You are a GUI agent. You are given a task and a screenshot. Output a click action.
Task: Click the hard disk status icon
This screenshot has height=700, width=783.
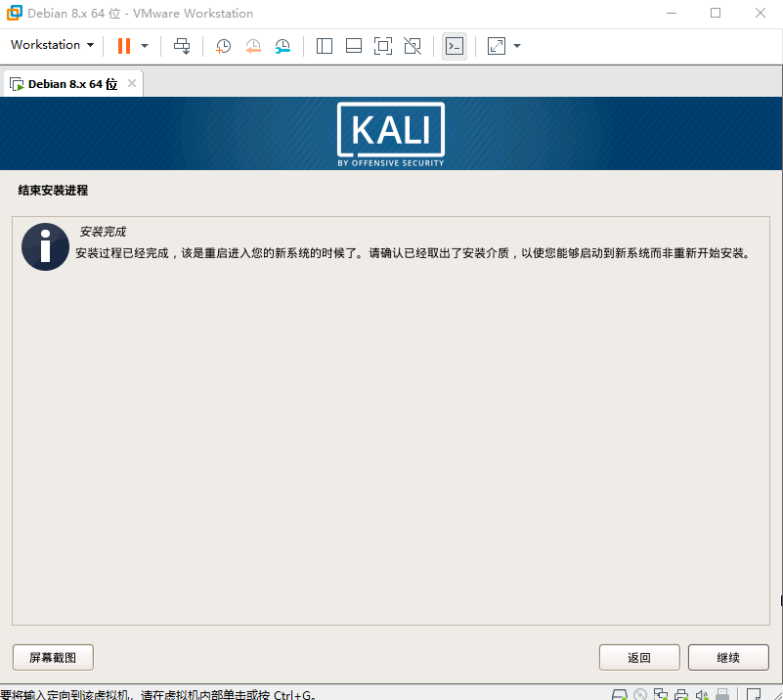click(x=619, y=694)
